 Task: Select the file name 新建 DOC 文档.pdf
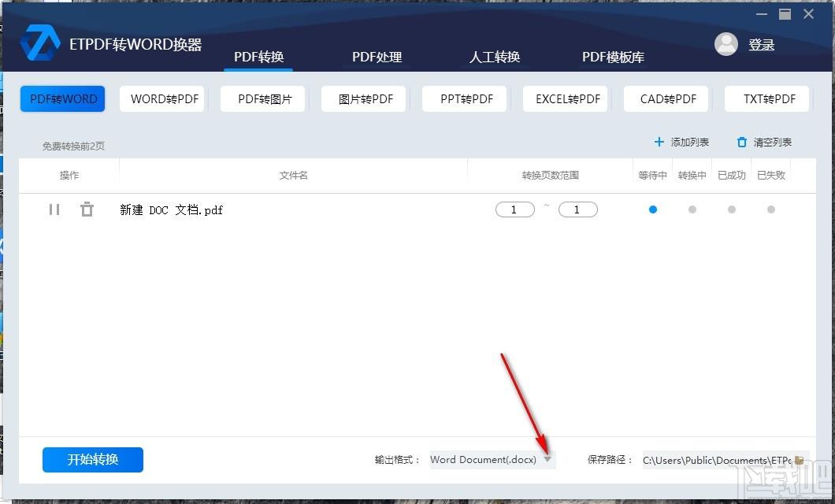[171, 210]
